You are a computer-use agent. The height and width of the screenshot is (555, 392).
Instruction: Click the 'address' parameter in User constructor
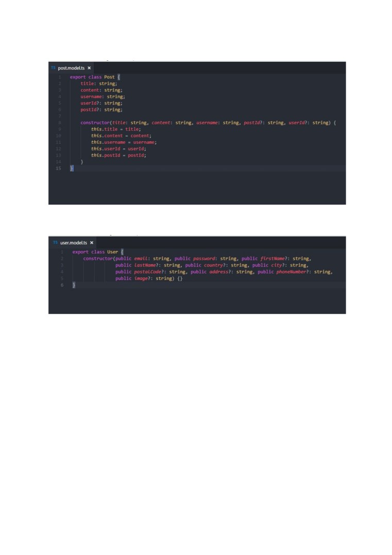pyautogui.click(x=218, y=272)
